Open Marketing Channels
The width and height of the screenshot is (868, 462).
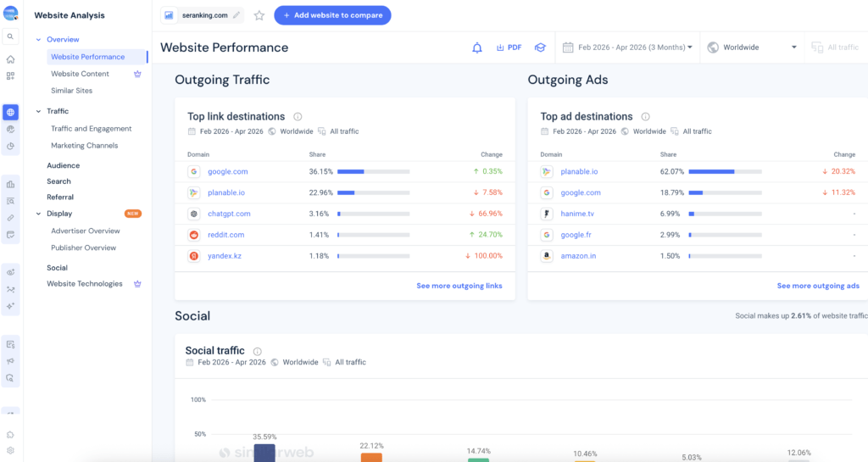(x=84, y=146)
